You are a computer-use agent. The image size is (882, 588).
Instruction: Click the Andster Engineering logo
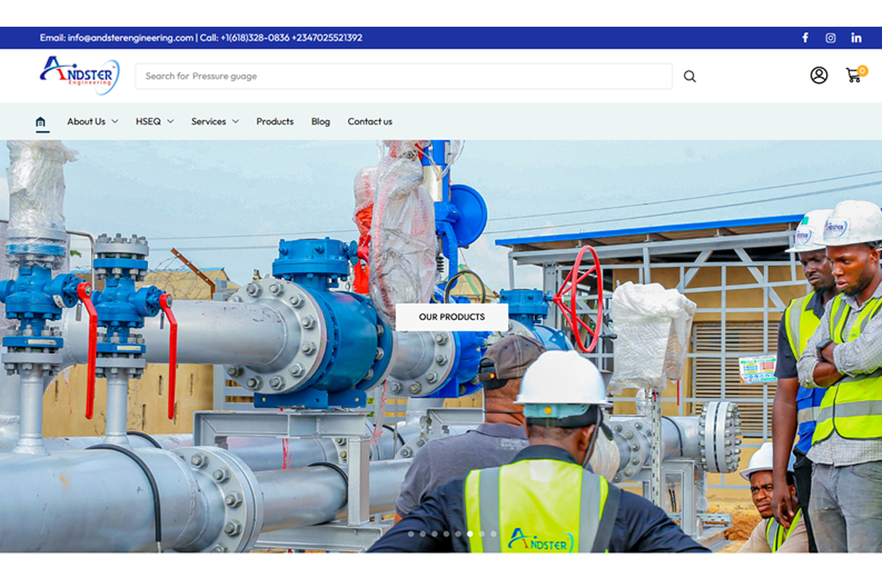pyautogui.click(x=80, y=75)
